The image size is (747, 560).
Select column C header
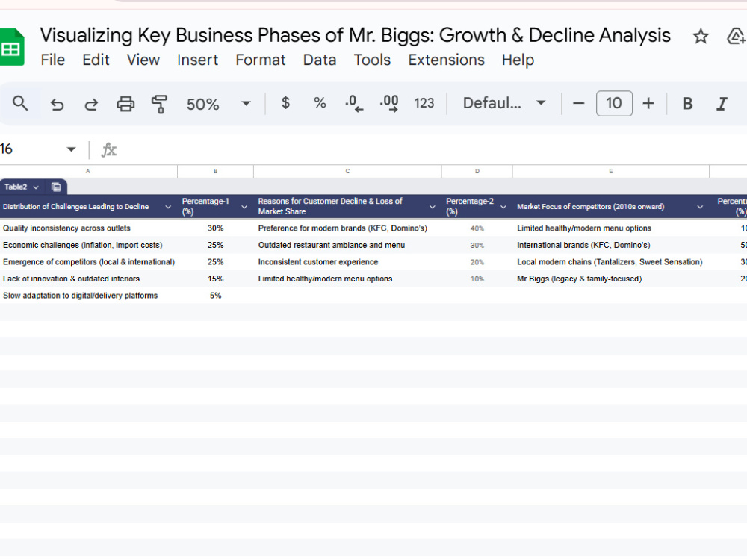347,172
